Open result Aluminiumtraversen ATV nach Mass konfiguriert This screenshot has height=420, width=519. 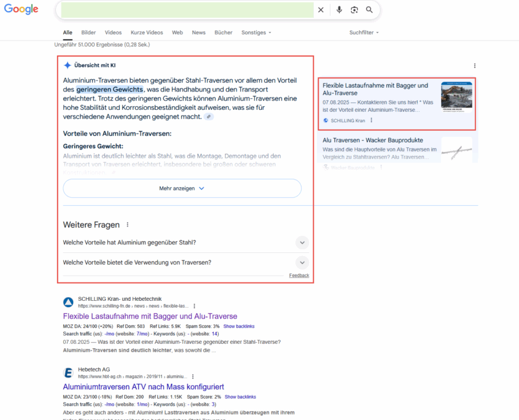coord(143,387)
